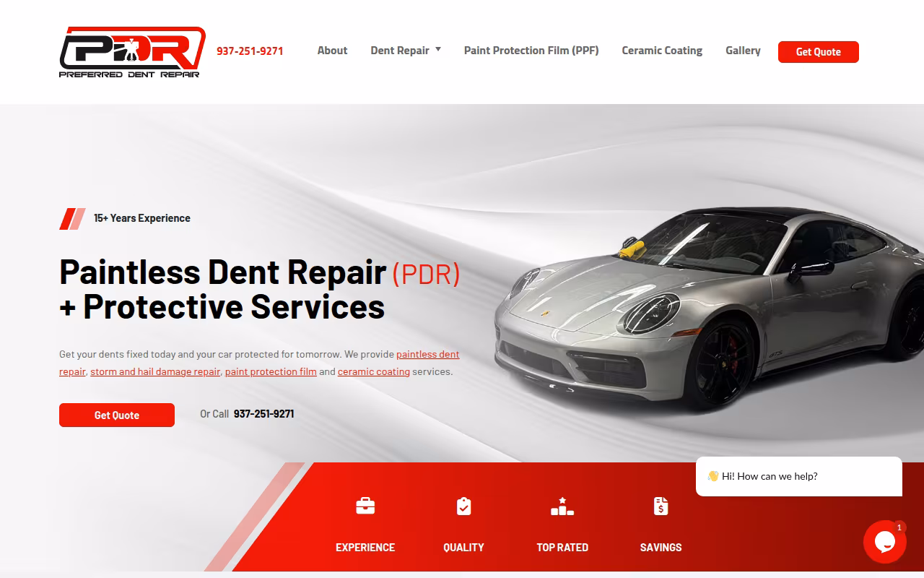Expand the Dent Repair dropdown arrow
This screenshot has height=578, width=924.
[437, 50]
